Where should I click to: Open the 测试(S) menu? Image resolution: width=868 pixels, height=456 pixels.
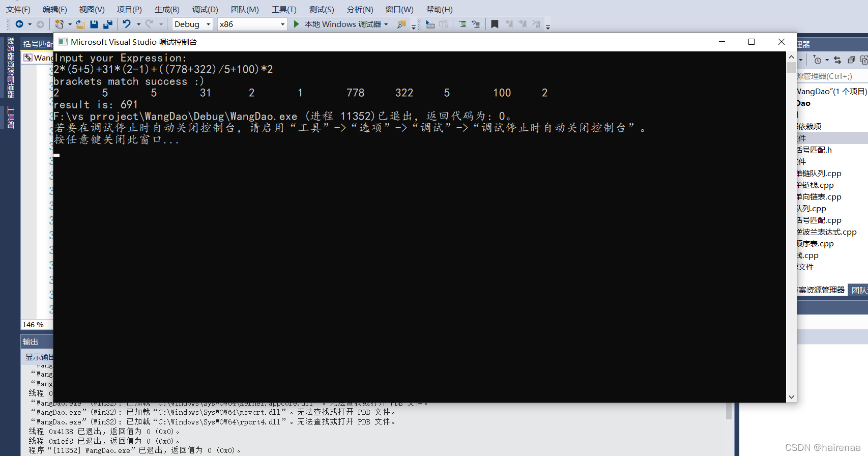click(322, 9)
